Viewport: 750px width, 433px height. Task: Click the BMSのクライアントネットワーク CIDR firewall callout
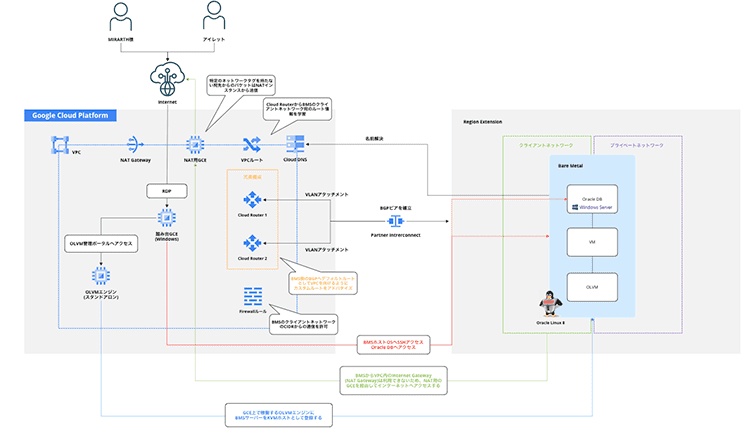click(x=303, y=324)
